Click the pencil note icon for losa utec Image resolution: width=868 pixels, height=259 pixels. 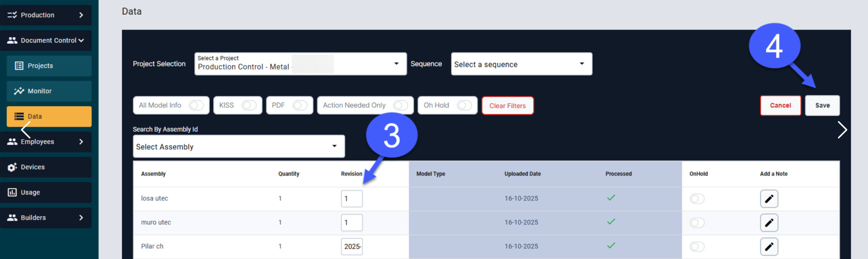[769, 199]
